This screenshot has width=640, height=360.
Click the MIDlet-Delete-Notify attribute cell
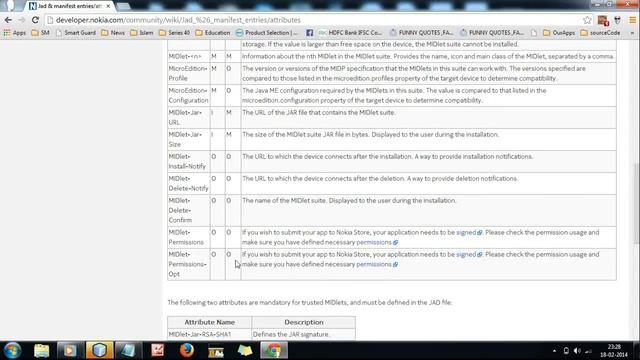pos(189,184)
